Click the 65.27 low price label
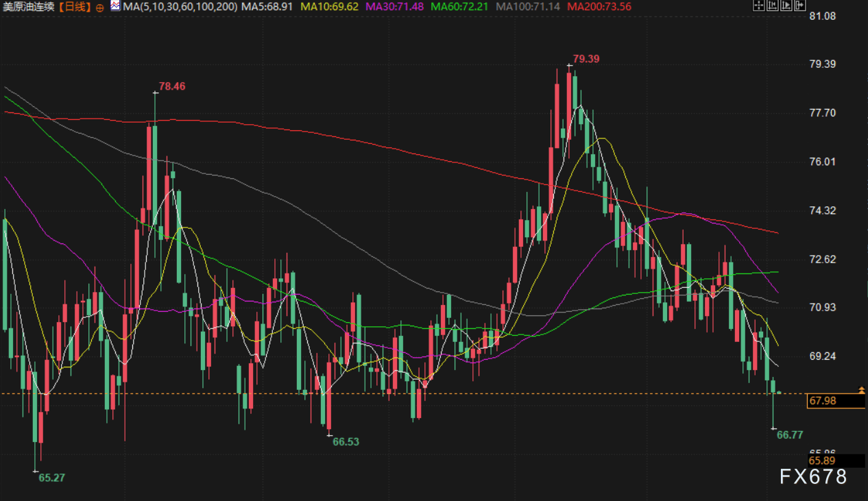The width and height of the screenshot is (868, 501). [x=52, y=478]
